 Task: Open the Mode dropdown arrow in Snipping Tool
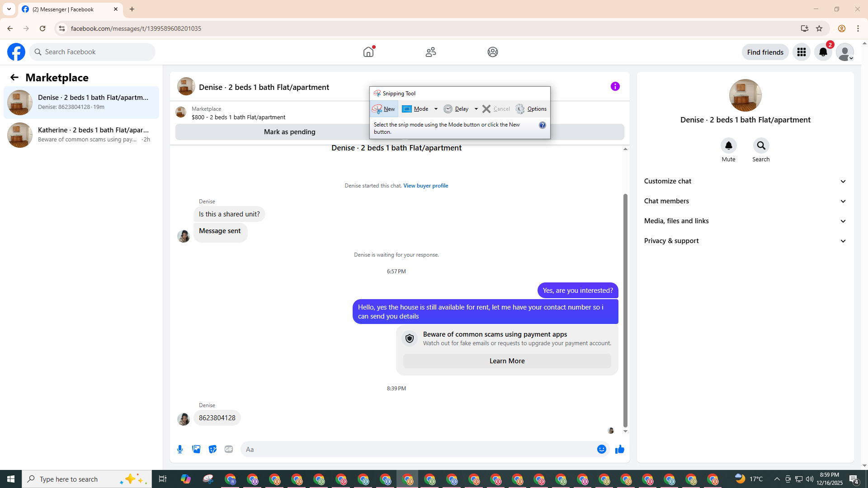tap(436, 109)
